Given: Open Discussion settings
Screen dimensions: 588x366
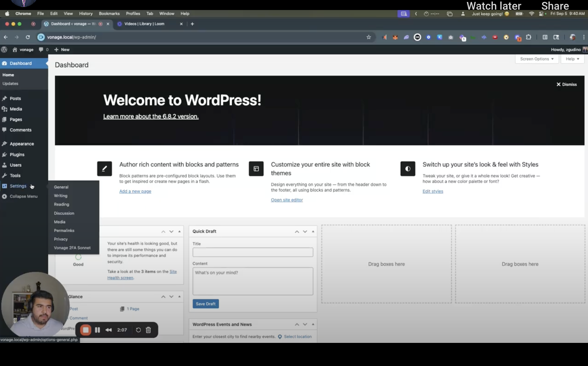Looking at the screenshot, I should point(64,213).
